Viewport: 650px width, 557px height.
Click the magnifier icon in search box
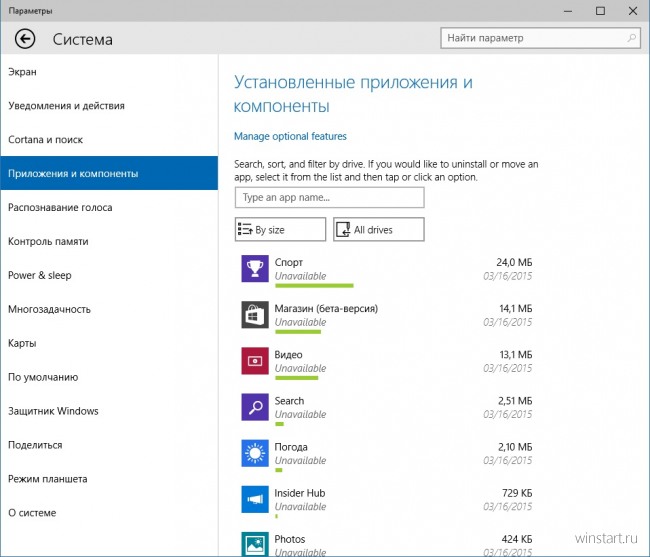(x=631, y=38)
